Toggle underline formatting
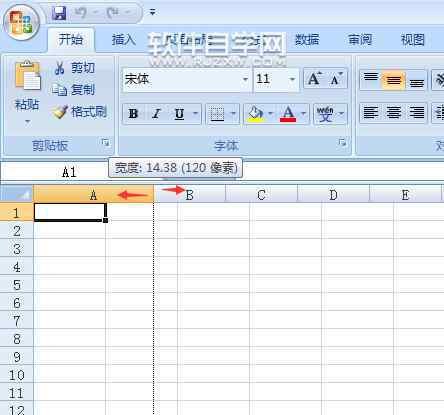 coord(179,114)
